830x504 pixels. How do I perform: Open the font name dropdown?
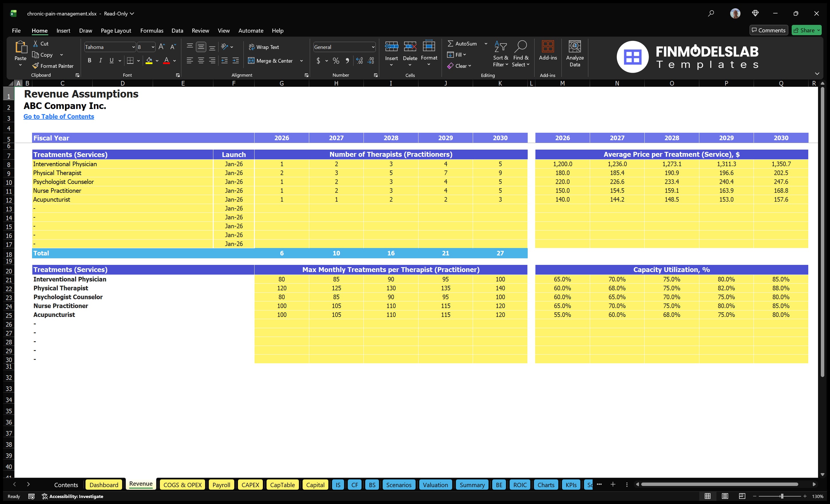point(133,47)
